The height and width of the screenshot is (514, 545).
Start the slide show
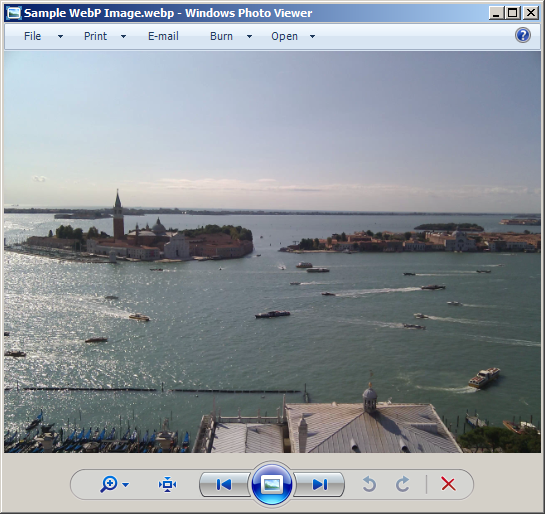pos(271,484)
